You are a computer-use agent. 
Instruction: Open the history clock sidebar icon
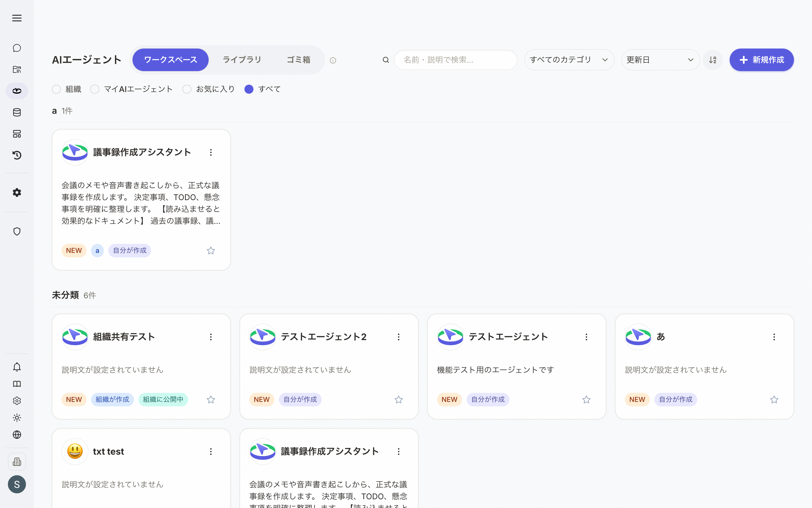click(x=17, y=155)
